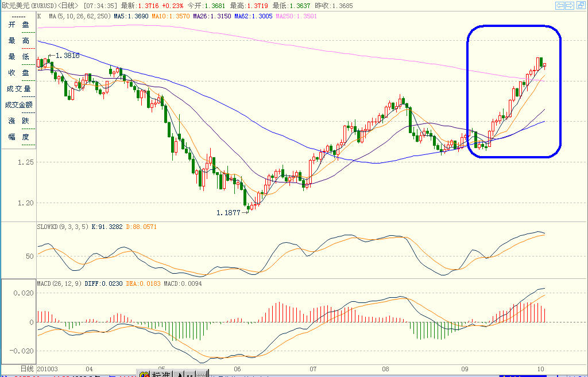The height and width of the screenshot is (377, 588).
Task: Click the 09 month marker on date axis
Action: click(x=465, y=369)
